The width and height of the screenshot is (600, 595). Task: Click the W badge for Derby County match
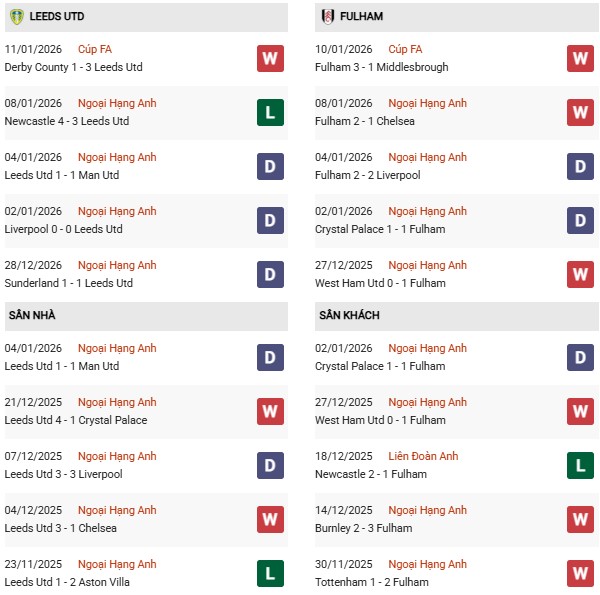(270, 59)
